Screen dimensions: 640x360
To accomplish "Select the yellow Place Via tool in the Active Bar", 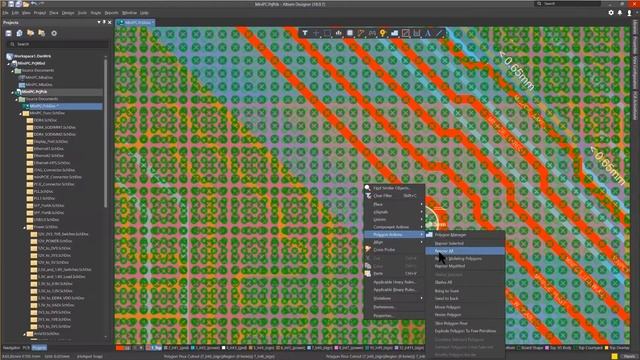I will coord(383,33).
